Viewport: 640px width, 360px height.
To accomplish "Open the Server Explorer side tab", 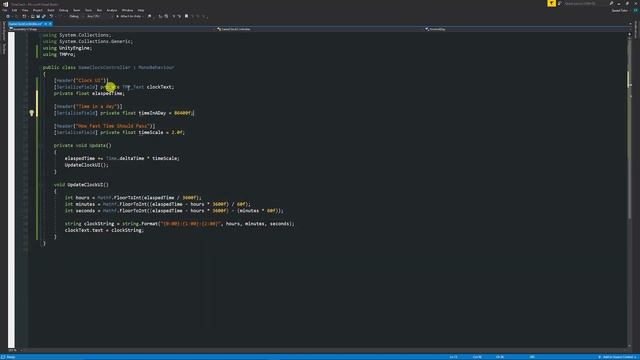I will [x=4, y=31].
